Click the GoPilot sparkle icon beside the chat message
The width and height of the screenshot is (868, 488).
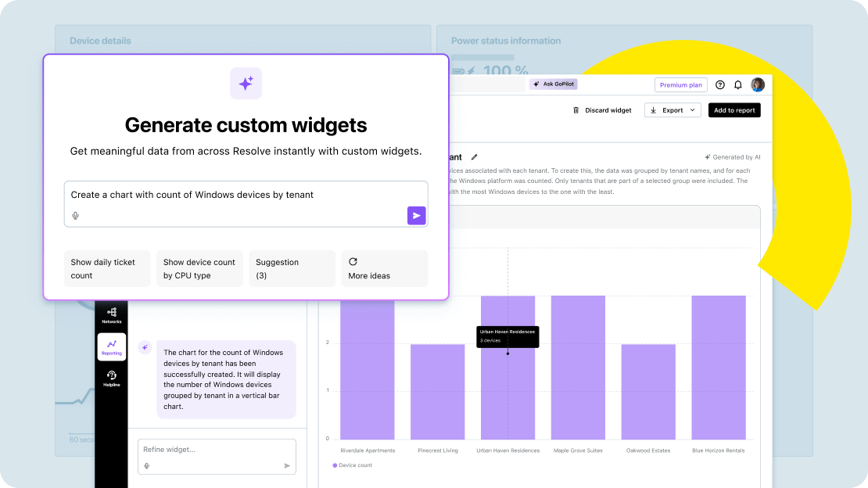[145, 347]
